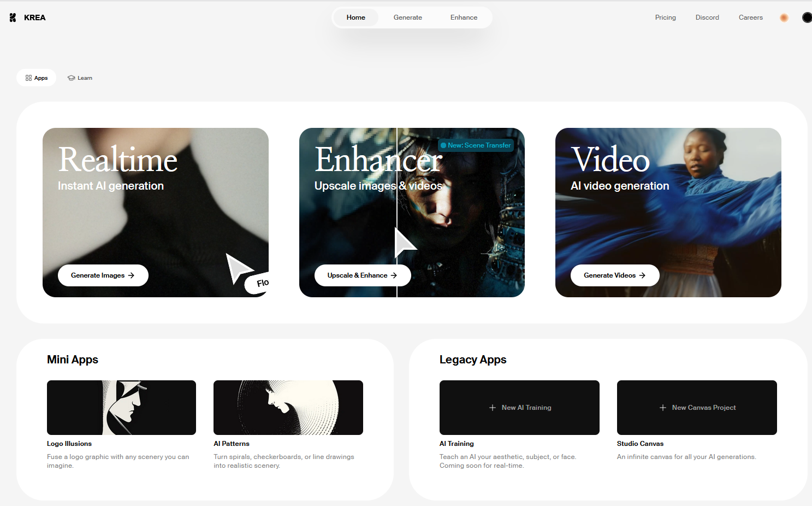Viewport: 812px width, 506px height.
Task: Switch to the Learn tab
Action: tap(80, 78)
